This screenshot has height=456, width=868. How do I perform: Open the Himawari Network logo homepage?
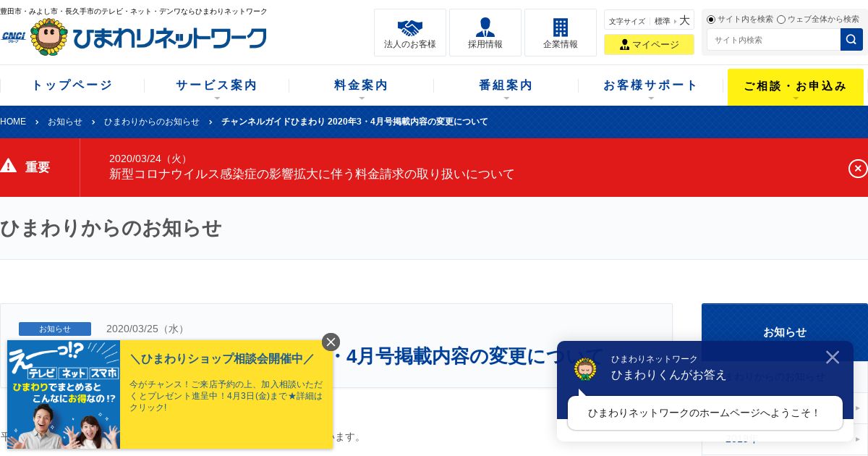[148, 37]
